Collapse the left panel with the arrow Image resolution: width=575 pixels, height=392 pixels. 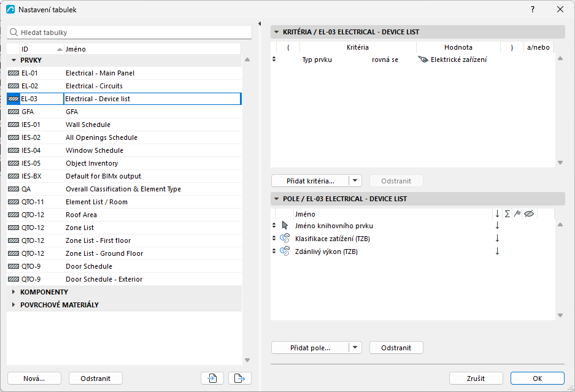260,23
